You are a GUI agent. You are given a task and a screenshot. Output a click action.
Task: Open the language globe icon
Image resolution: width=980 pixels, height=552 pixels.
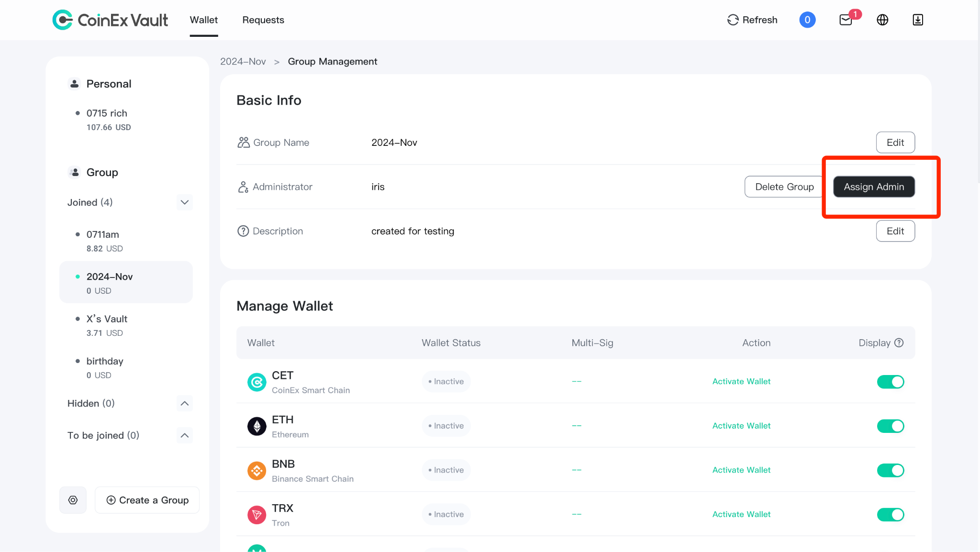point(882,20)
